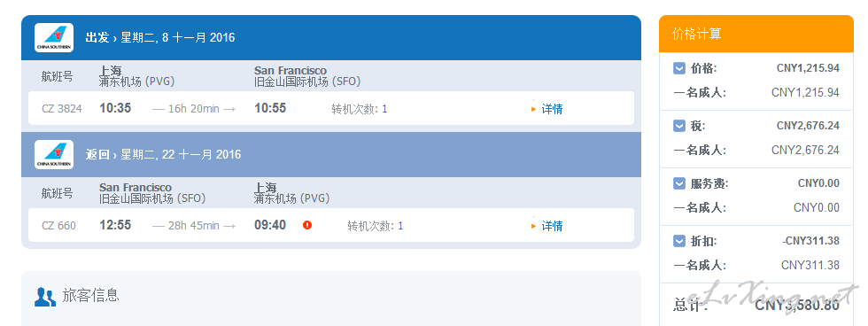Open 详情 details for flight CZ 3824
868x326 pixels.
pos(552,109)
